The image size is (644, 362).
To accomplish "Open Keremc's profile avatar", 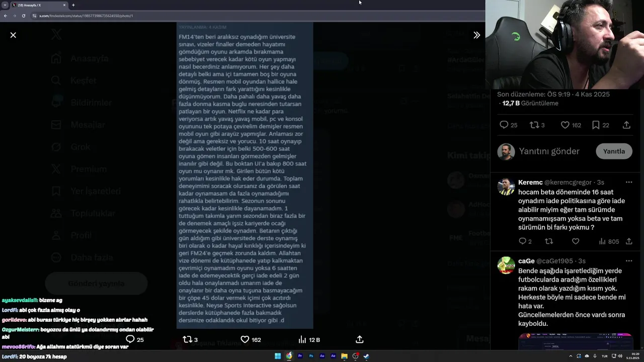I will click(x=506, y=187).
